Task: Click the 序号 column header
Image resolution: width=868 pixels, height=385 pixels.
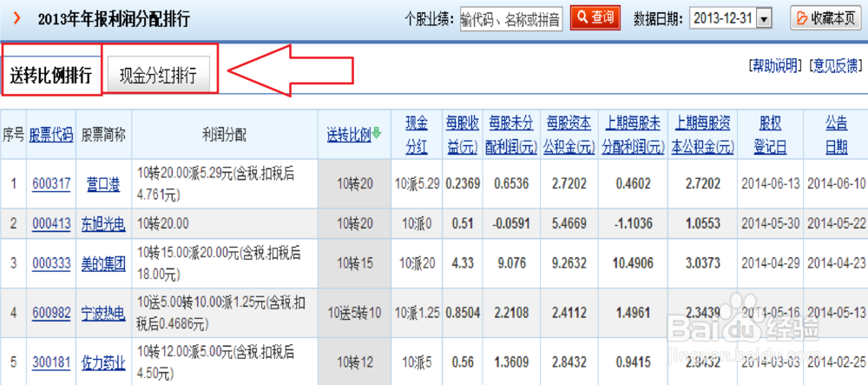Action: 14,135
